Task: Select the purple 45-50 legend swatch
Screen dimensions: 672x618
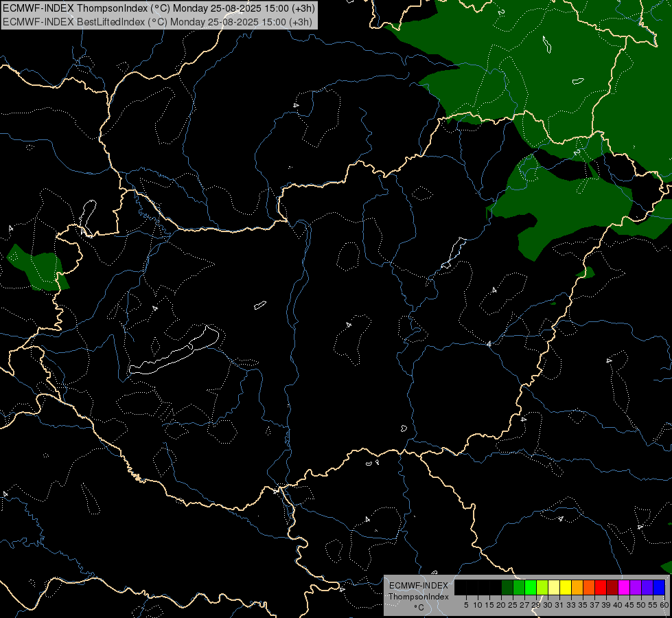Action: pos(636,587)
